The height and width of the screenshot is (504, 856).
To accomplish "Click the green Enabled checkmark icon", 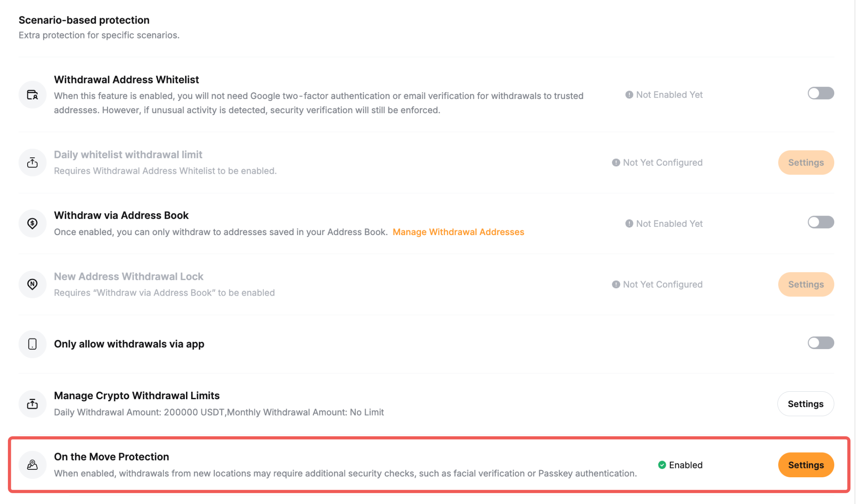I will pos(662,465).
